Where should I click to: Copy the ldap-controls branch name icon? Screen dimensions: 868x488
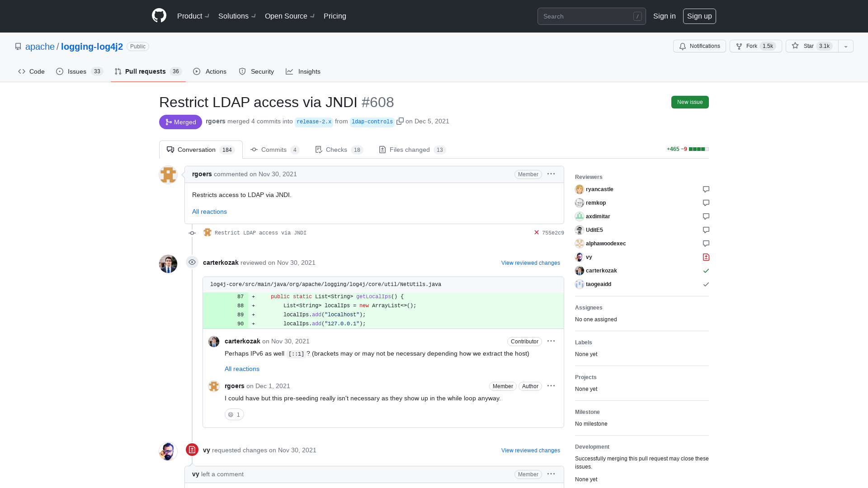click(x=400, y=121)
